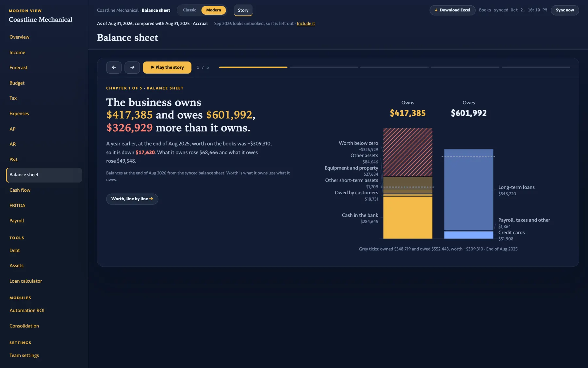Screen dimensions: 588x368
Task: Open Automation ROI module
Action: 44,310
